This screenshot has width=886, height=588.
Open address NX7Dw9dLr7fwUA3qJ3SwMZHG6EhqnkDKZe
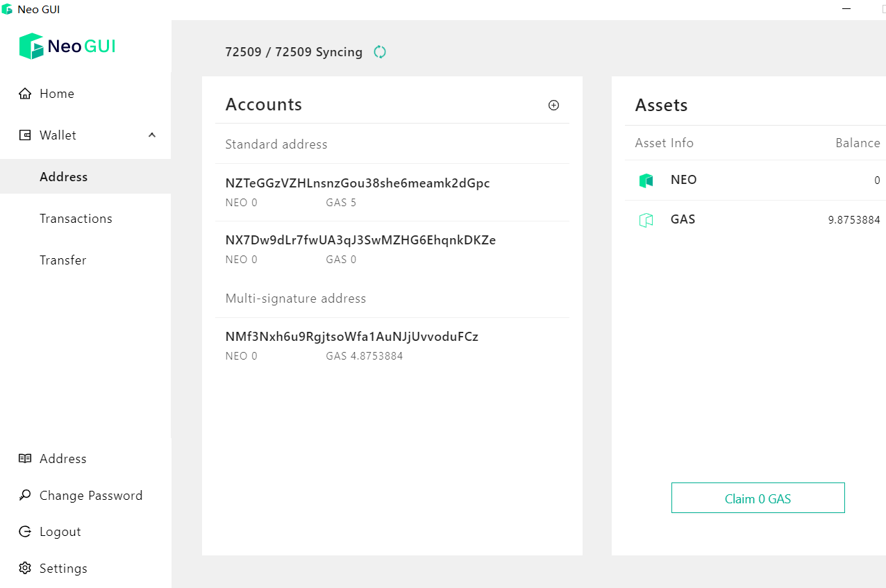coord(392,249)
